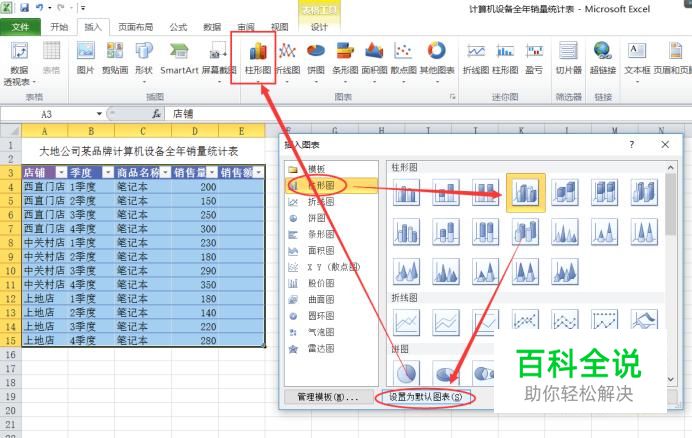Select 模板 in chart type list
Screen dimensions: 692x438
point(331,169)
